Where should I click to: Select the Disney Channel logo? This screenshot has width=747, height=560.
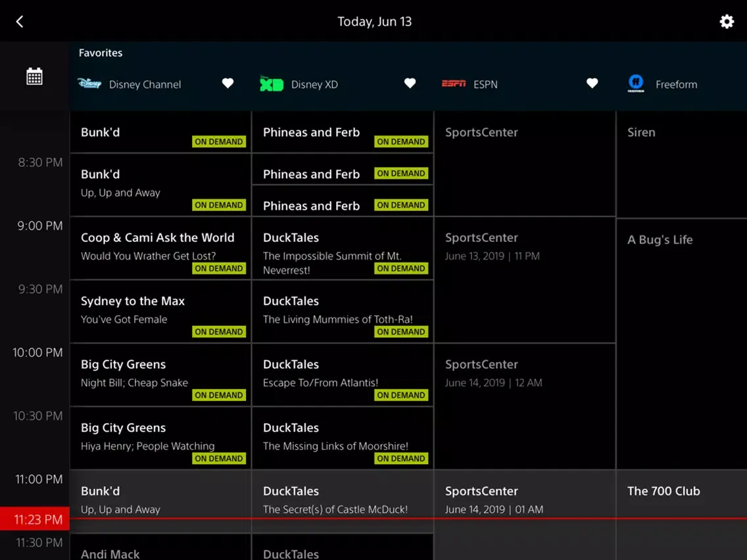[89, 84]
